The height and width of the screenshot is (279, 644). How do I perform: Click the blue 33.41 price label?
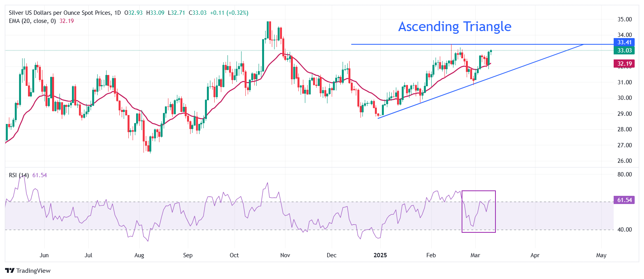pos(624,42)
